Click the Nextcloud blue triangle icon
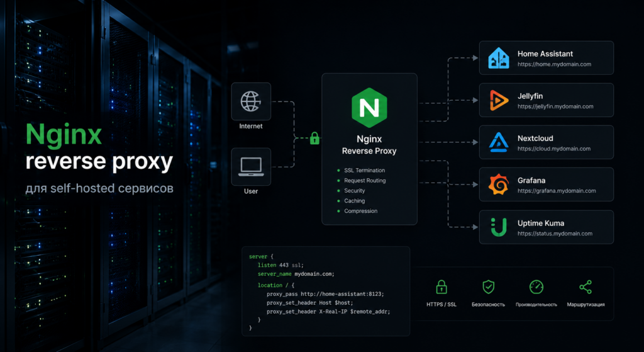 coord(499,142)
